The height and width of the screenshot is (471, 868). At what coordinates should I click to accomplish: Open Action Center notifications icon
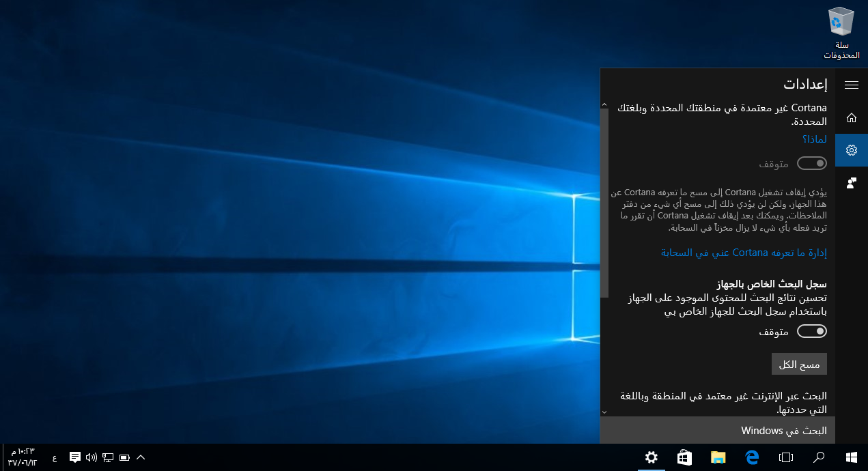[x=75, y=457]
